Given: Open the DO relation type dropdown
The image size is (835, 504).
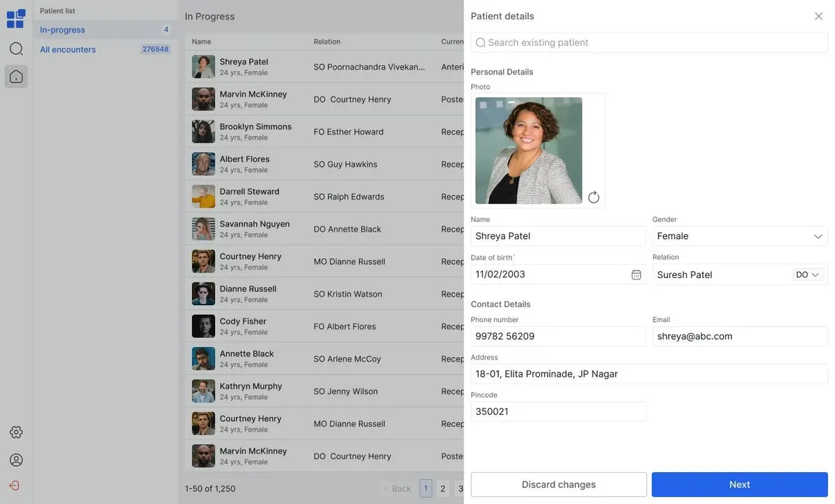Looking at the screenshot, I should pos(808,275).
